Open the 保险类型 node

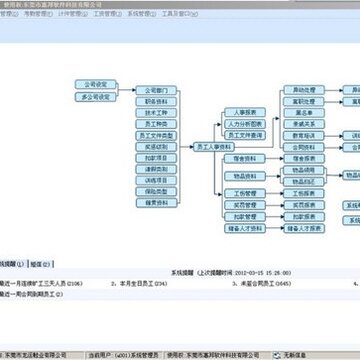[x=156, y=192]
